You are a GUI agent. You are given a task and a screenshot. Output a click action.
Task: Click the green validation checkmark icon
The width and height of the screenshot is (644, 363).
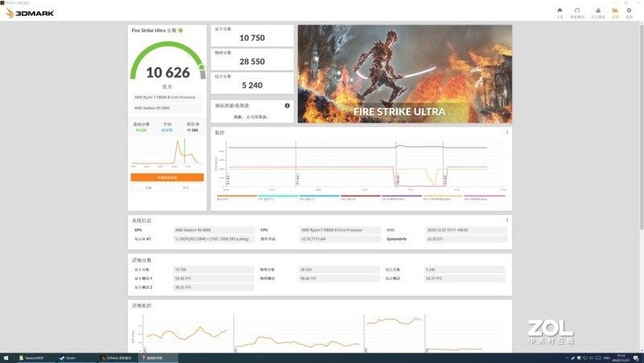[180, 31]
